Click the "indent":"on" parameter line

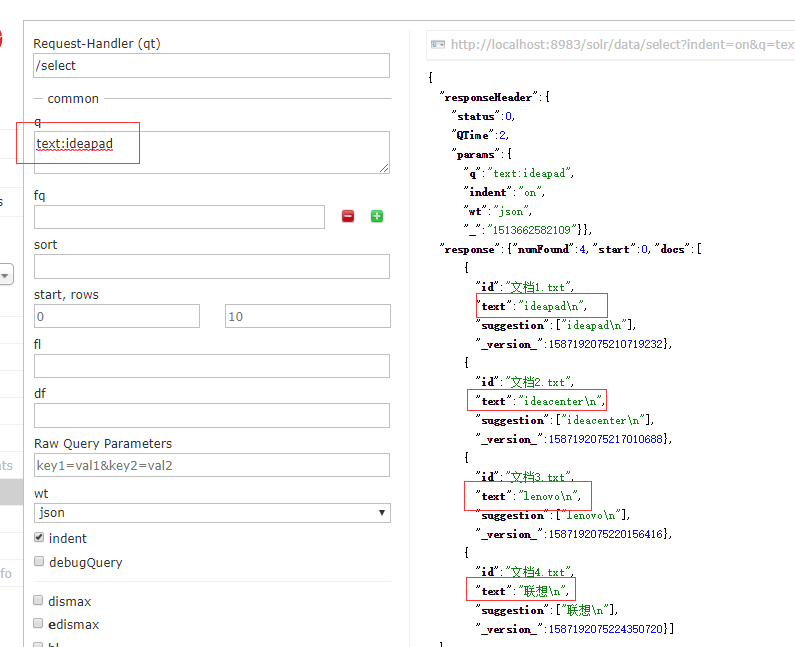coord(503,193)
